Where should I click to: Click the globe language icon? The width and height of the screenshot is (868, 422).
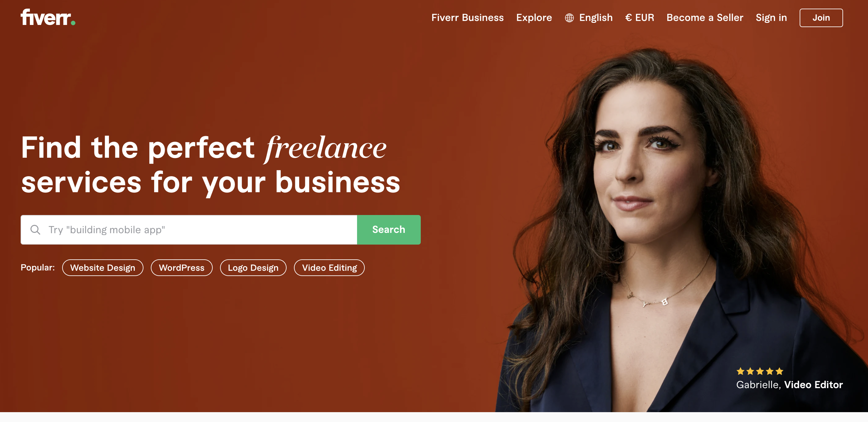[569, 18]
